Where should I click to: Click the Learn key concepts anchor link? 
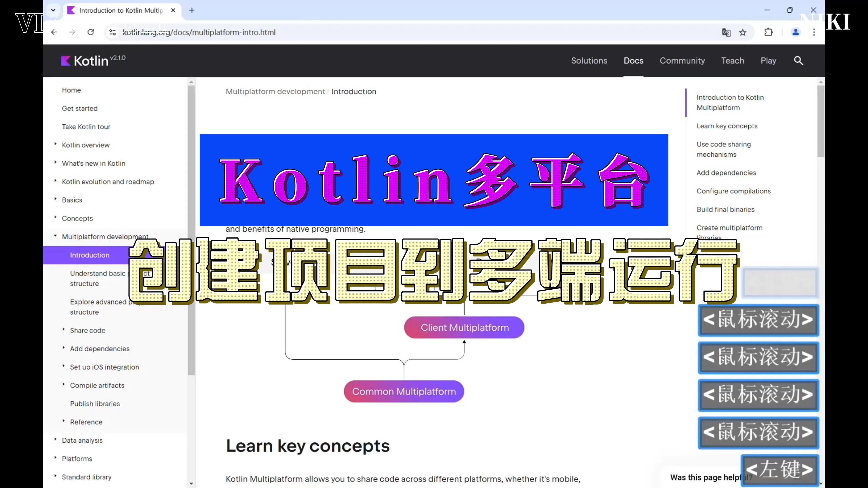pyautogui.click(x=727, y=126)
